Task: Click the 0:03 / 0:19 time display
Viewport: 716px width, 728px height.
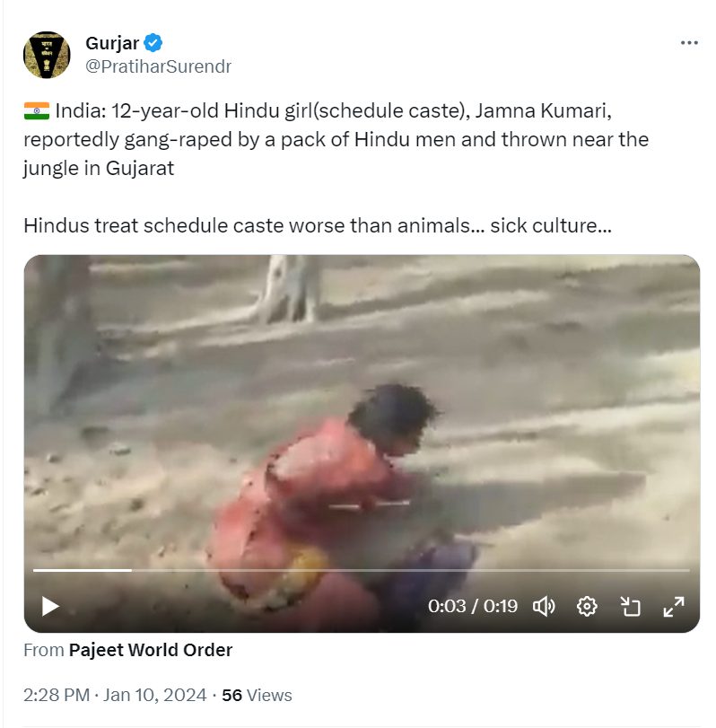Action: [x=472, y=606]
